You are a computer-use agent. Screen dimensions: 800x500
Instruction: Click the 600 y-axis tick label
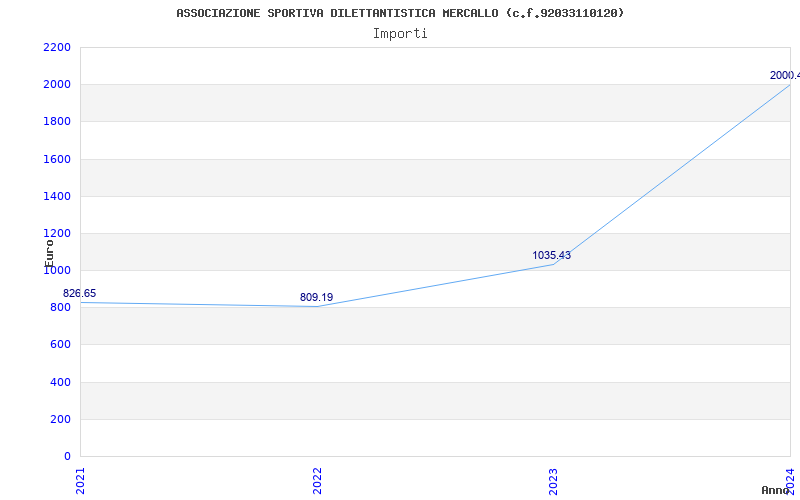point(60,345)
